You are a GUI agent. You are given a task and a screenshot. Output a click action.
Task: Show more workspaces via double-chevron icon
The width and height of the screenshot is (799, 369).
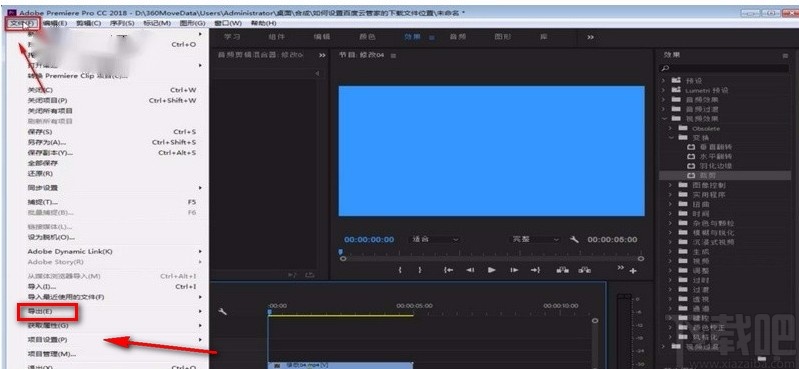pos(590,37)
